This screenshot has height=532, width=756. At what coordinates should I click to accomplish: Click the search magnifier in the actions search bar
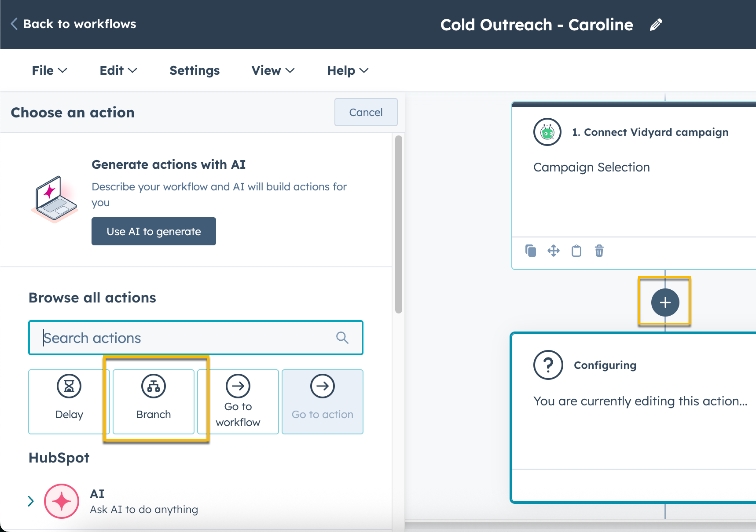click(x=342, y=338)
